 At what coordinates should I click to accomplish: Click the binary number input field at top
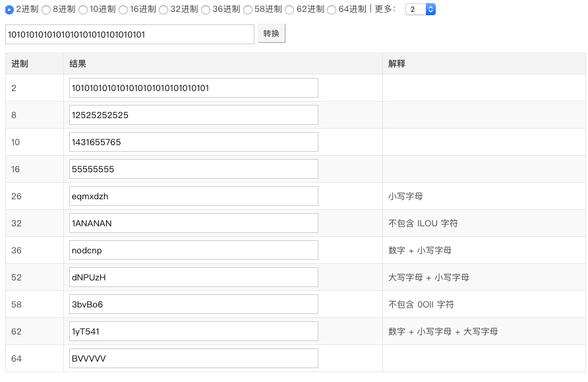129,34
